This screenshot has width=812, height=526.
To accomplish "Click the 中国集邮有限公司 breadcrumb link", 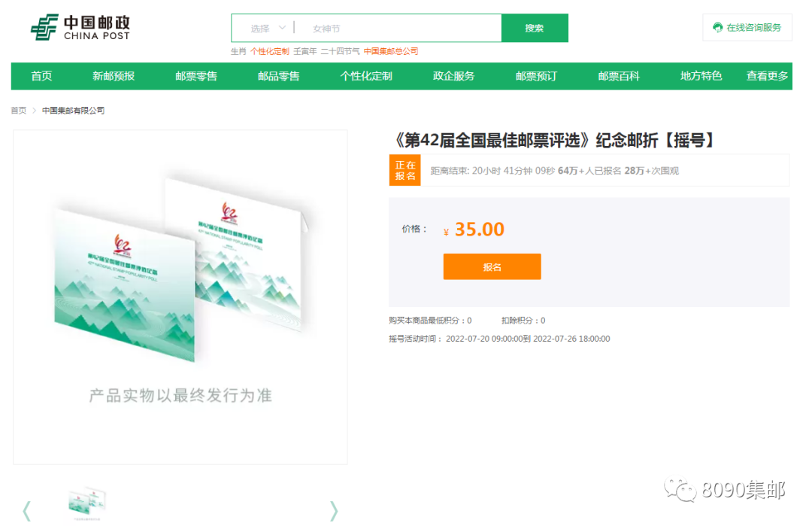I will 73,111.
